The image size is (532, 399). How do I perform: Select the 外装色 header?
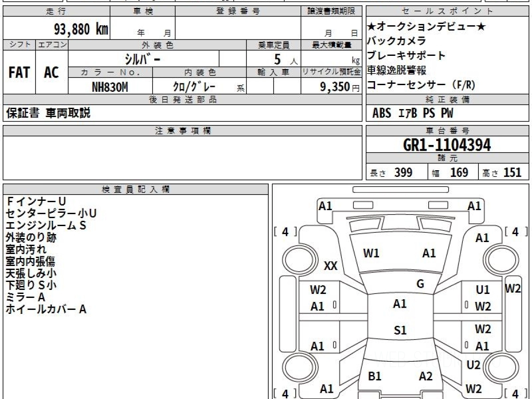click(157, 45)
